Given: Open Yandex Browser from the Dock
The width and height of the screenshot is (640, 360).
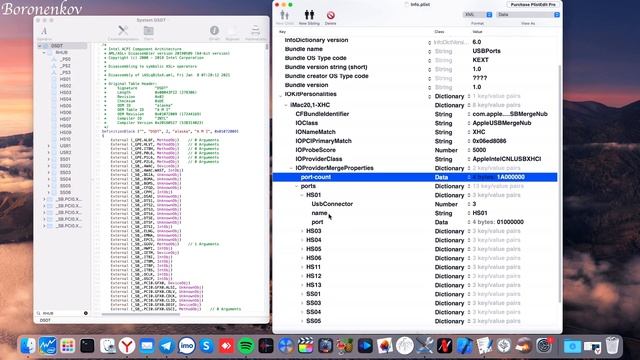Looking at the screenshot, I should (127, 346).
